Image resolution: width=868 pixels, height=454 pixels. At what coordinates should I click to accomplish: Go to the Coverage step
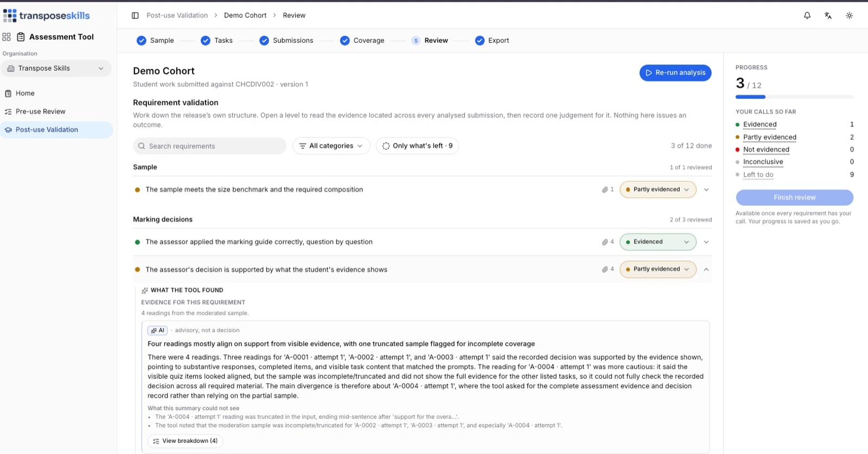(x=362, y=41)
